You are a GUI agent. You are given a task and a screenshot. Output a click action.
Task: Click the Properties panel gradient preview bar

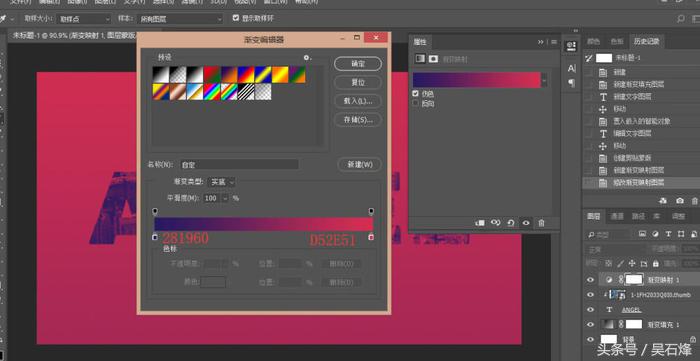(476, 80)
